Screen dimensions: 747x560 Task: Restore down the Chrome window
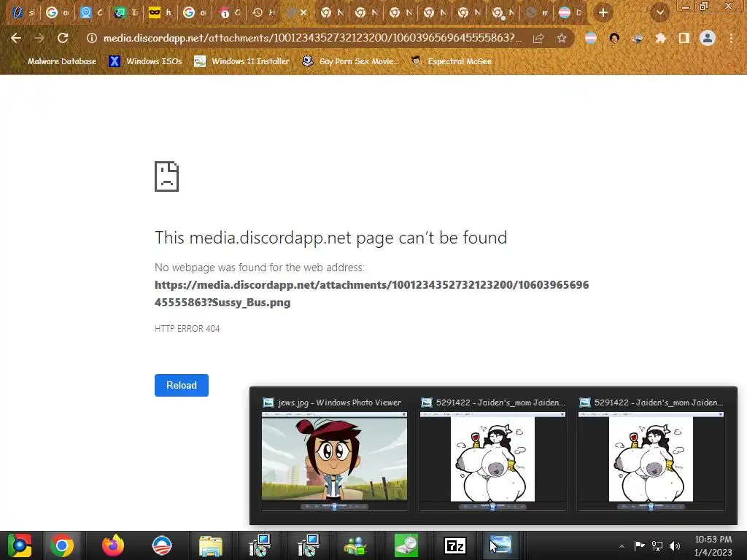pos(703,6)
